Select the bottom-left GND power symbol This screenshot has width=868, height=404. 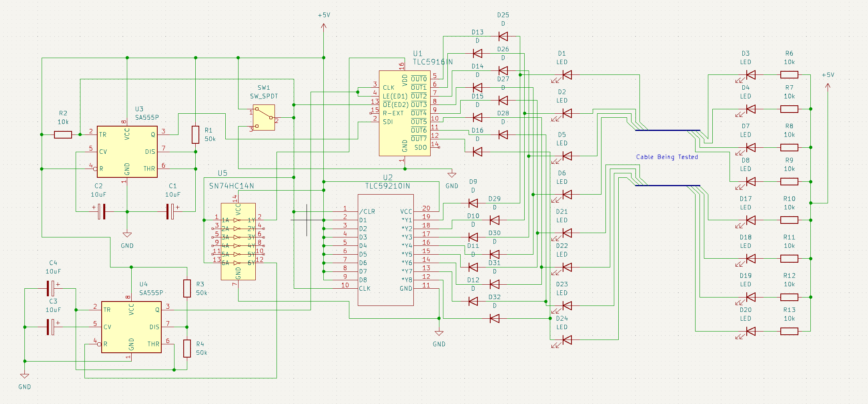(x=25, y=376)
